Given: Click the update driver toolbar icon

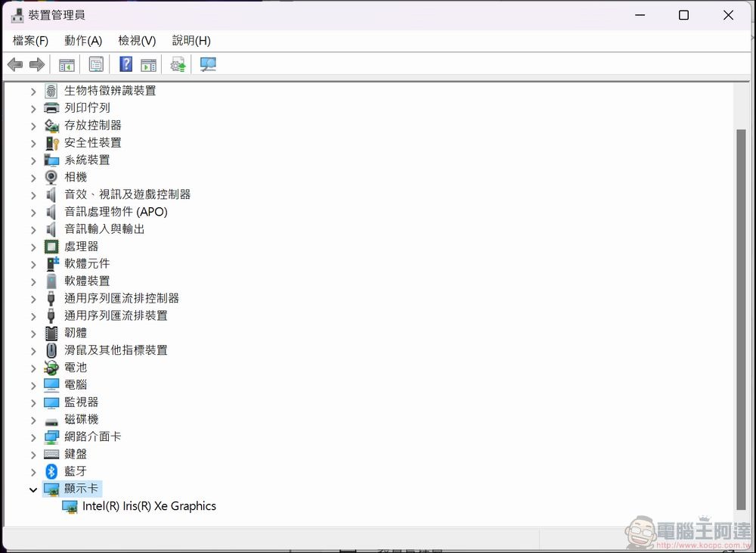Looking at the screenshot, I should 178,64.
